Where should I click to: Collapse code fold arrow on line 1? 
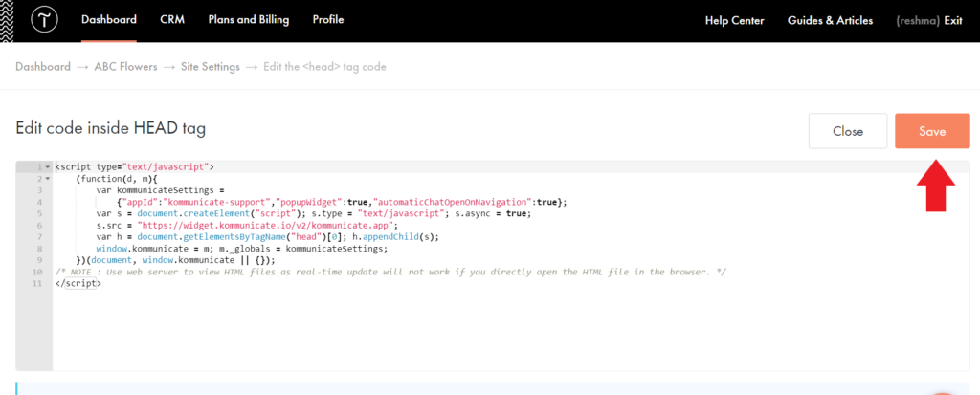pyautogui.click(x=47, y=167)
